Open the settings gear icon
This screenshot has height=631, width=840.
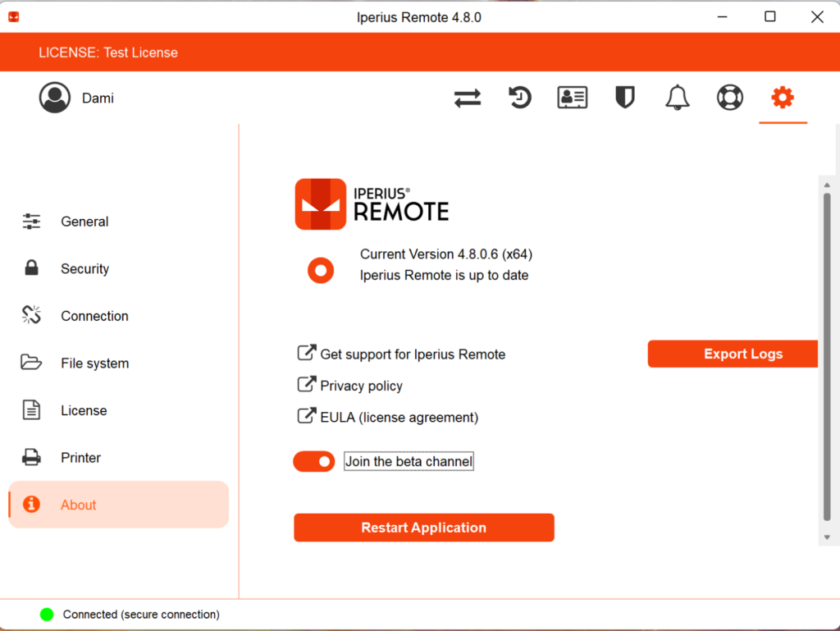coord(782,98)
